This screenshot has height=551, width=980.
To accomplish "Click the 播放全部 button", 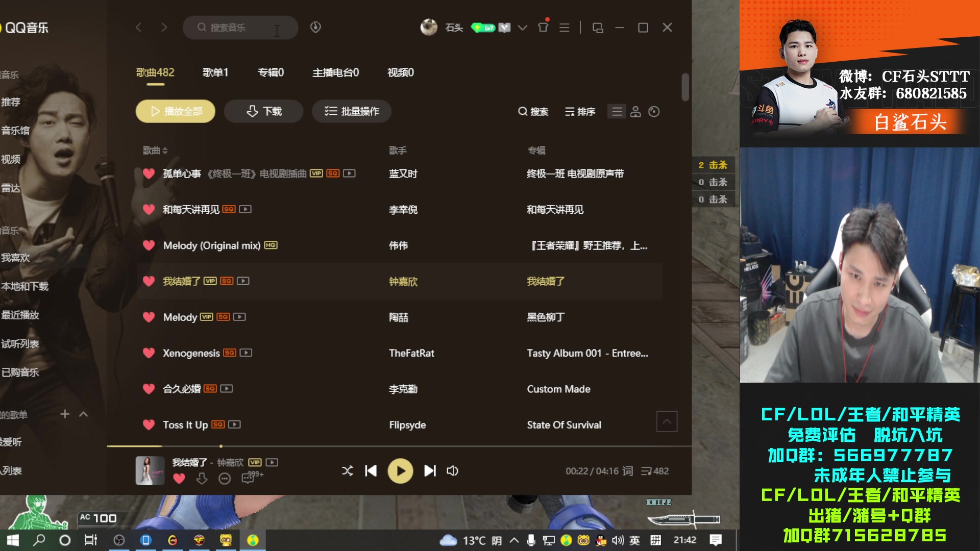I will [176, 111].
